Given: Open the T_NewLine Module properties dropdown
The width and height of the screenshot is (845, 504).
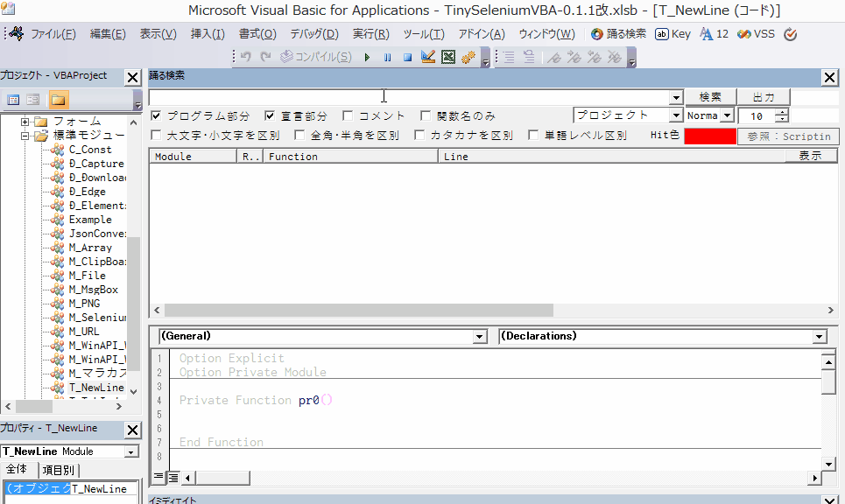Looking at the screenshot, I should pyautogui.click(x=131, y=451).
